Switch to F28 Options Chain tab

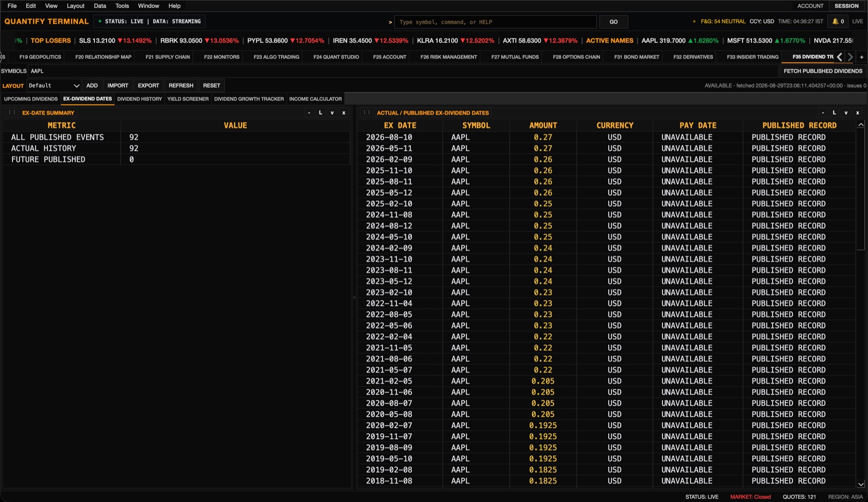(x=576, y=57)
